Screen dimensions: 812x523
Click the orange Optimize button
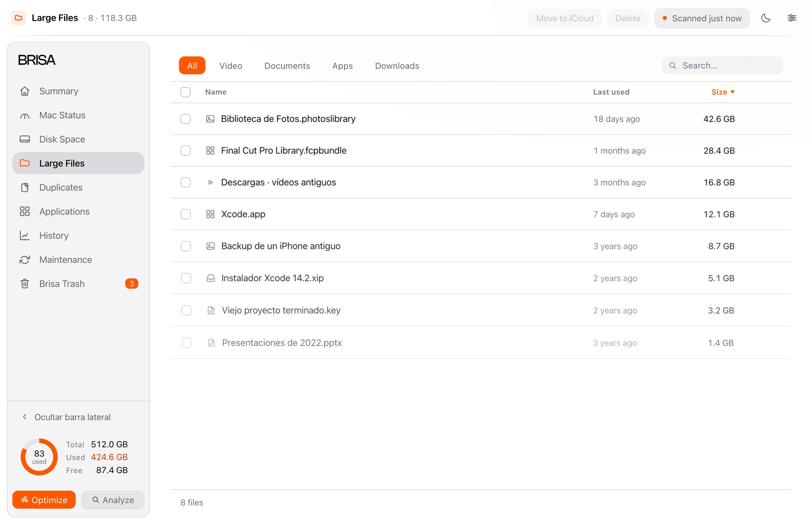coord(44,500)
